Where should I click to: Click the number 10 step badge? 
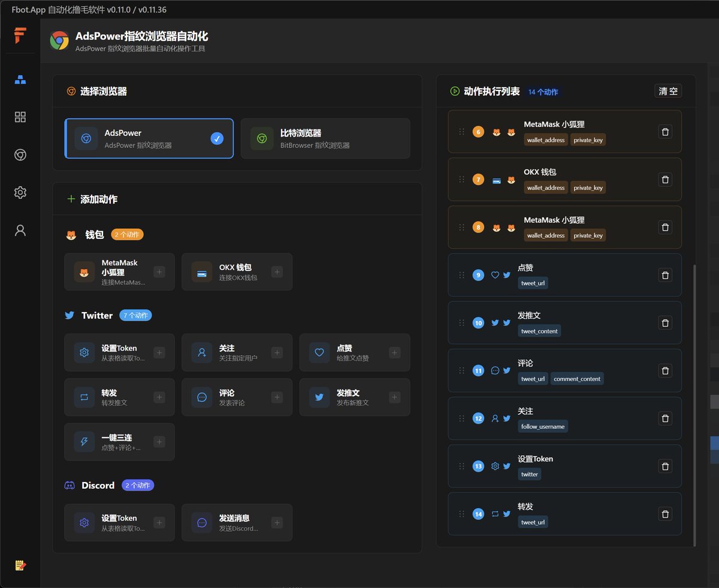(x=478, y=323)
